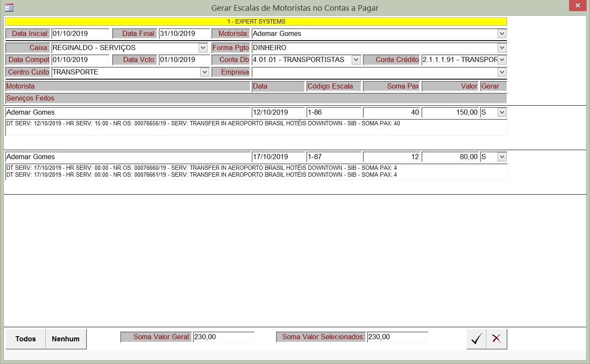Close the window with red X button
The width and height of the screenshot is (590, 364).
coord(578,6)
